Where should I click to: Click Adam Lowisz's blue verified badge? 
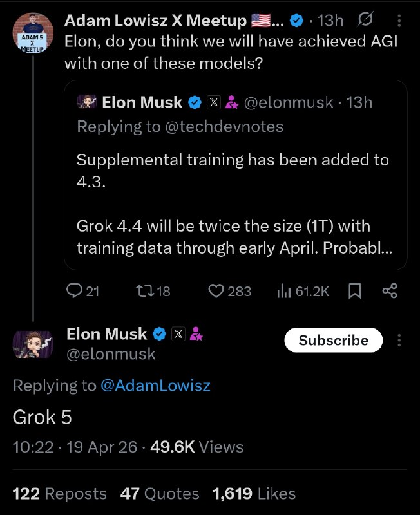pyautogui.click(x=296, y=21)
